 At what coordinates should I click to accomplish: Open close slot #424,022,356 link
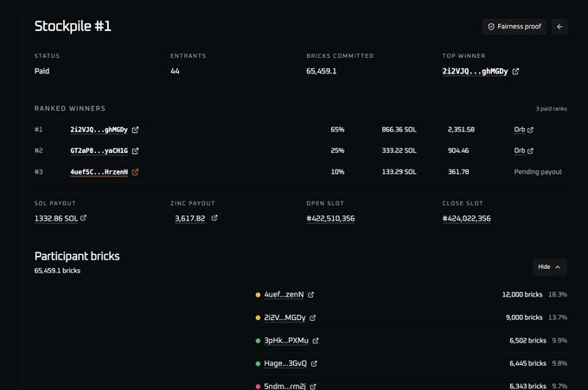[x=466, y=218]
